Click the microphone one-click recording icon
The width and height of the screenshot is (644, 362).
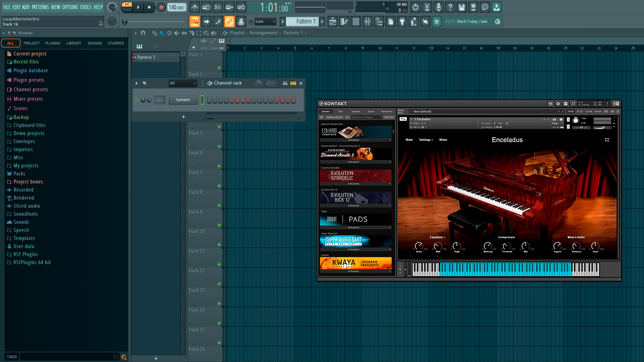[x=438, y=7]
